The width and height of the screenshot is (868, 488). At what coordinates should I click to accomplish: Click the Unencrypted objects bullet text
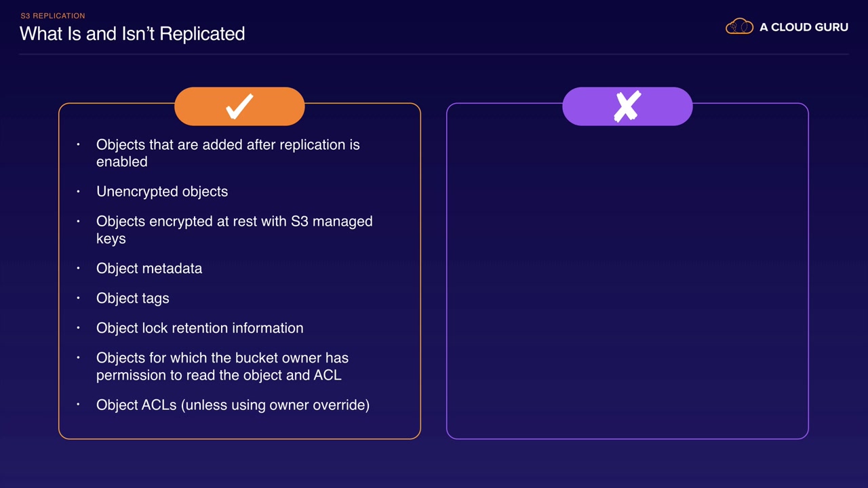pos(162,192)
